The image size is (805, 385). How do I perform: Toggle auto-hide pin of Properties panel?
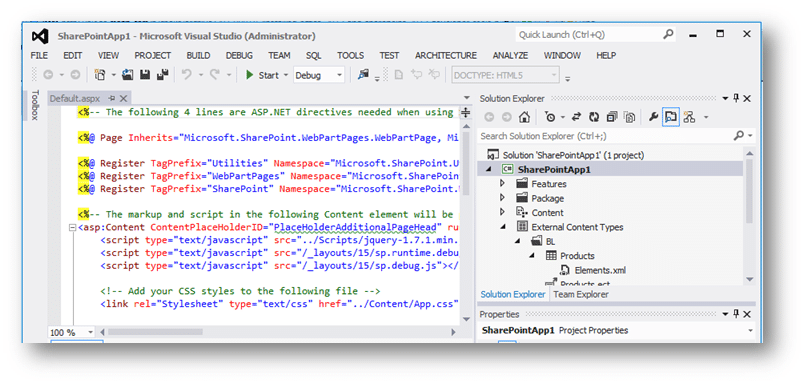[736, 314]
